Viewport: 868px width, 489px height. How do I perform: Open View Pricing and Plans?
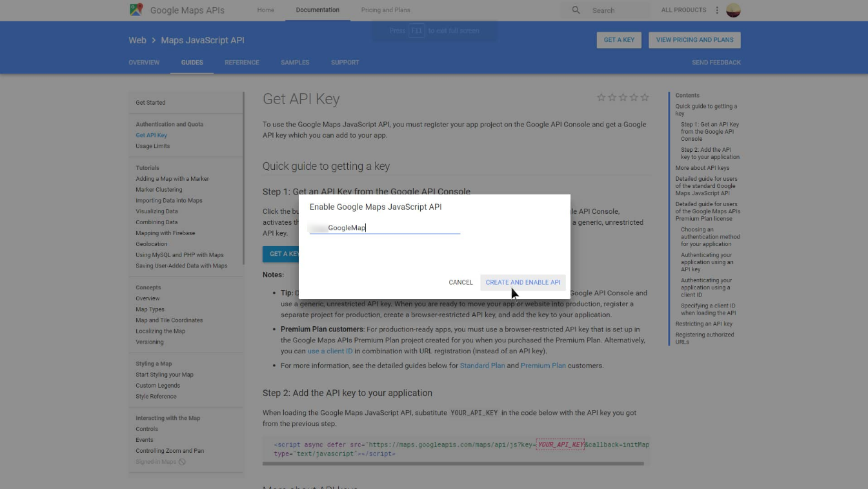pyautogui.click(x=694, y=40)
